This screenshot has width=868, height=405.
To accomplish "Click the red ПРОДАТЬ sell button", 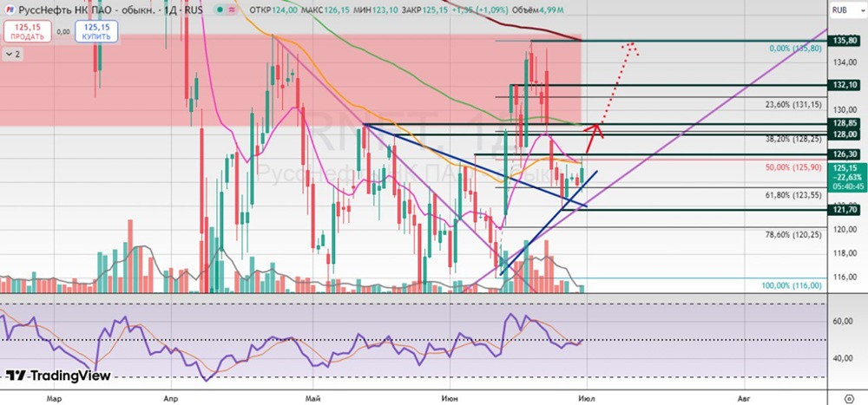I will tap(28, 31).
